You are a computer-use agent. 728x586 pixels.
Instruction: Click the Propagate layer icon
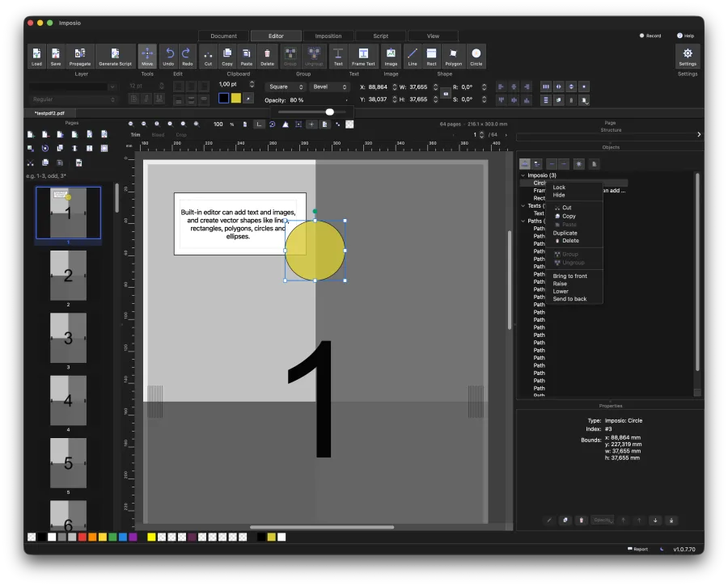(80, 57)
